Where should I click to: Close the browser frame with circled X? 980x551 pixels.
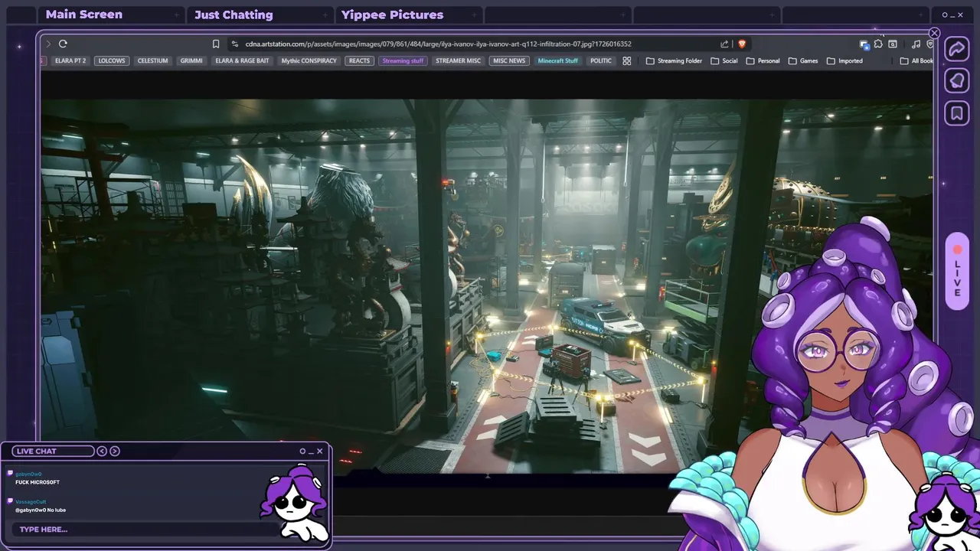(934, 33)
